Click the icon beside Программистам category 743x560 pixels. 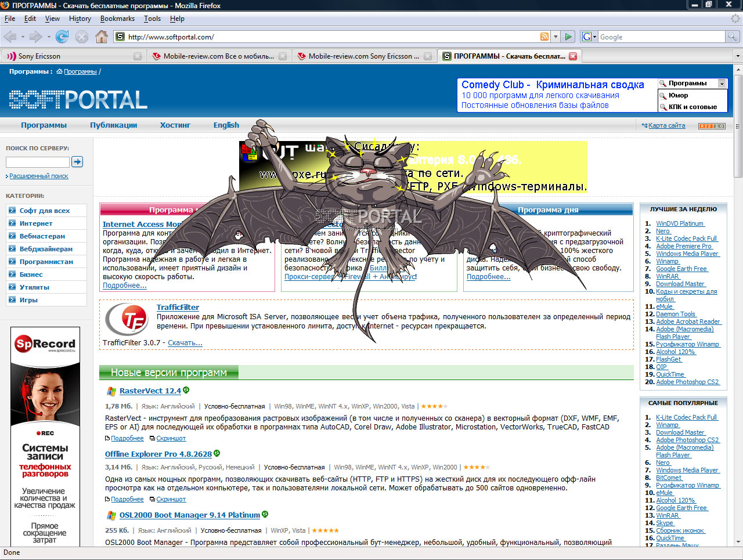click(x=12, y=261)
